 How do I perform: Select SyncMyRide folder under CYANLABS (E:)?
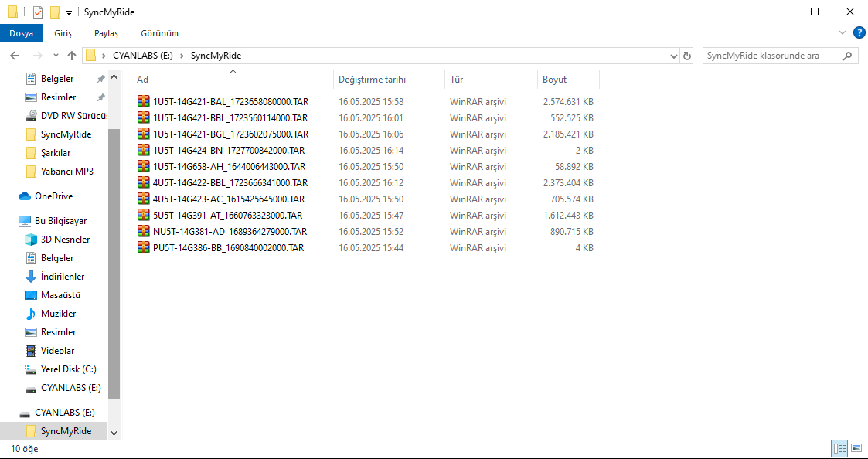[66, 431]
